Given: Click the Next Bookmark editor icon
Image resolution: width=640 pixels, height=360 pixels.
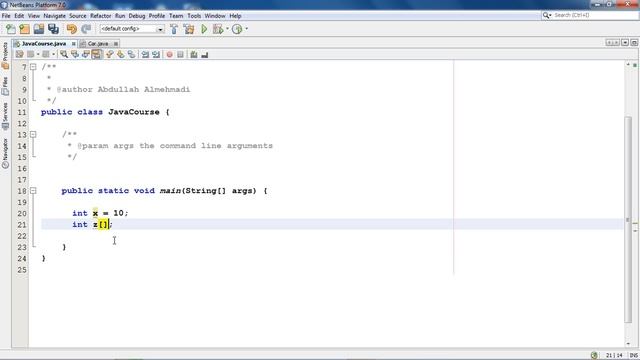Looking at the screenshot, I should pos(120,54).
